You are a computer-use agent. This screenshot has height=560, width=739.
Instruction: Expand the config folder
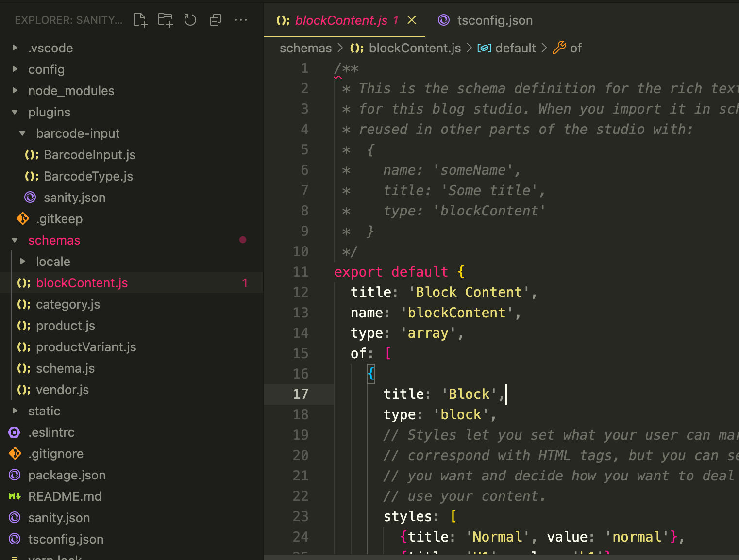coord(132,69)
